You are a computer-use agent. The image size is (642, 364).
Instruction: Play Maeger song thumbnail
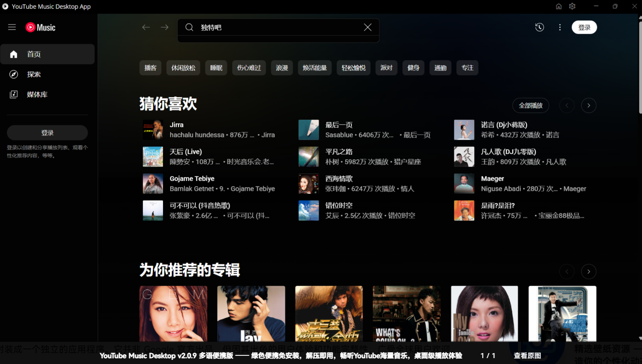pos(464,183)
